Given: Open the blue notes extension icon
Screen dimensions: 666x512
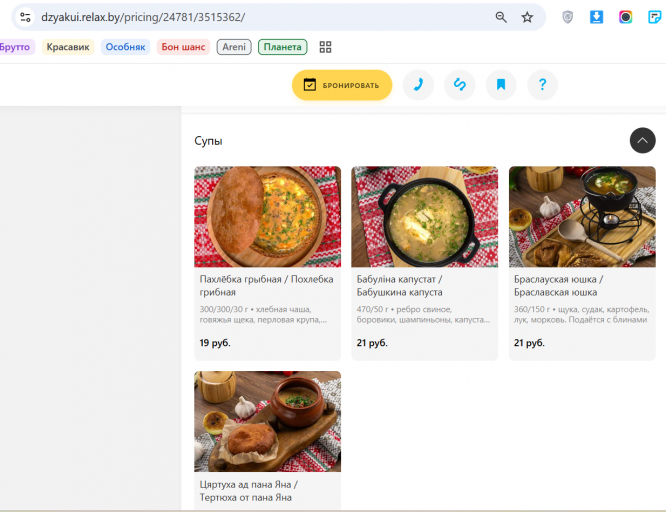Looking at the screenshot, I should (x=655, y=17).
